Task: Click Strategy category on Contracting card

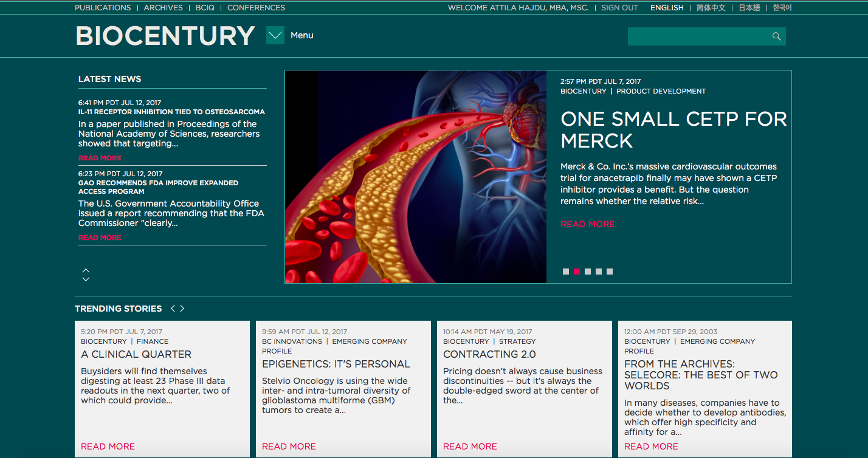Action: click(x=517, y=341)
